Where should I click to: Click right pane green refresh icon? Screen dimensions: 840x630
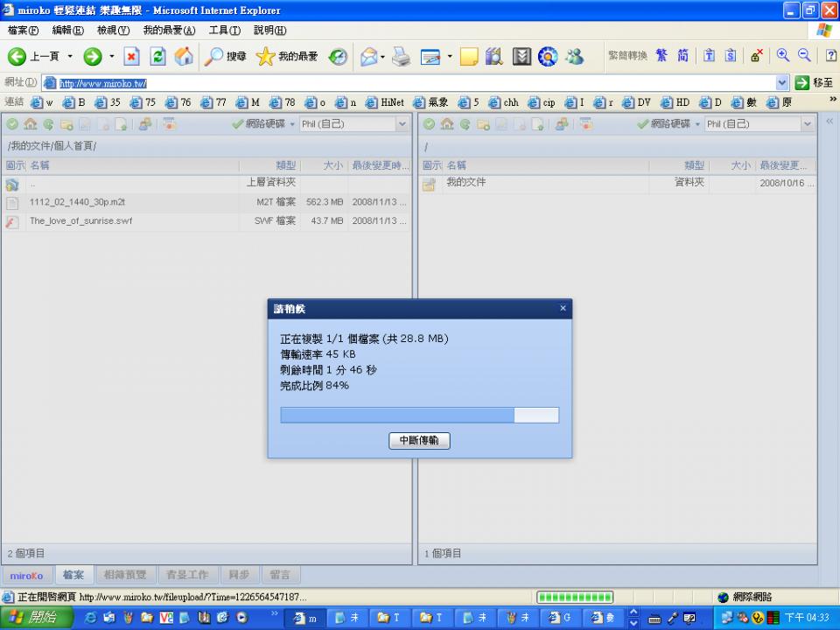(x=465, y=124)
